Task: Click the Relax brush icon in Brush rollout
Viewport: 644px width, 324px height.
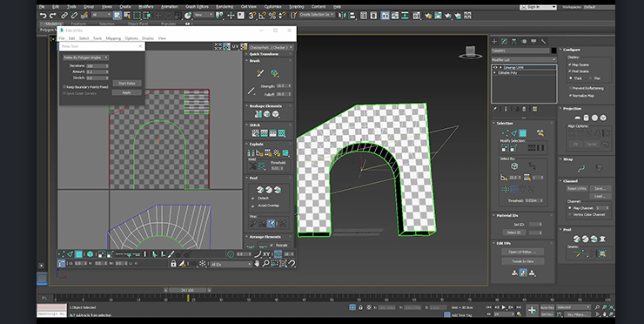Action: (274, 73)
